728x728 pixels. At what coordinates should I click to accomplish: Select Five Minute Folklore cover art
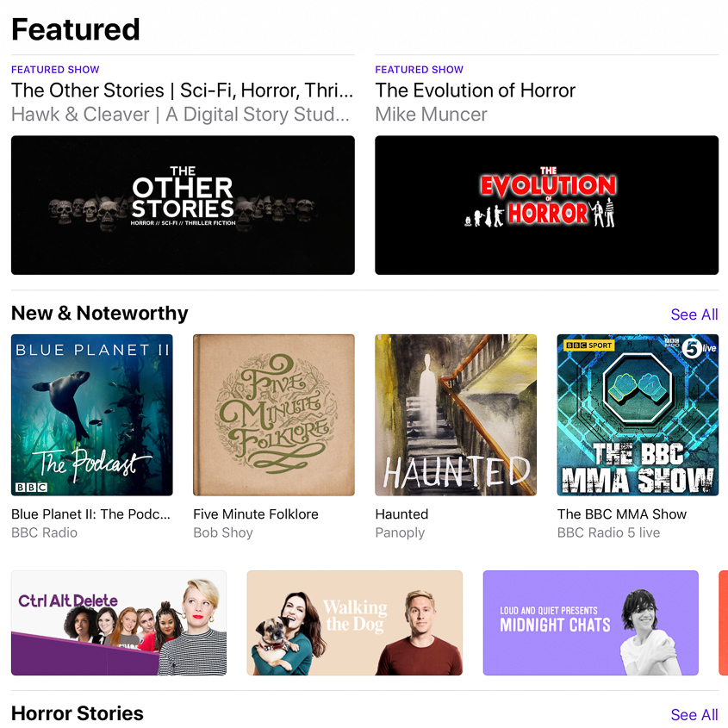pyautogui.click(x=274, y=414)
